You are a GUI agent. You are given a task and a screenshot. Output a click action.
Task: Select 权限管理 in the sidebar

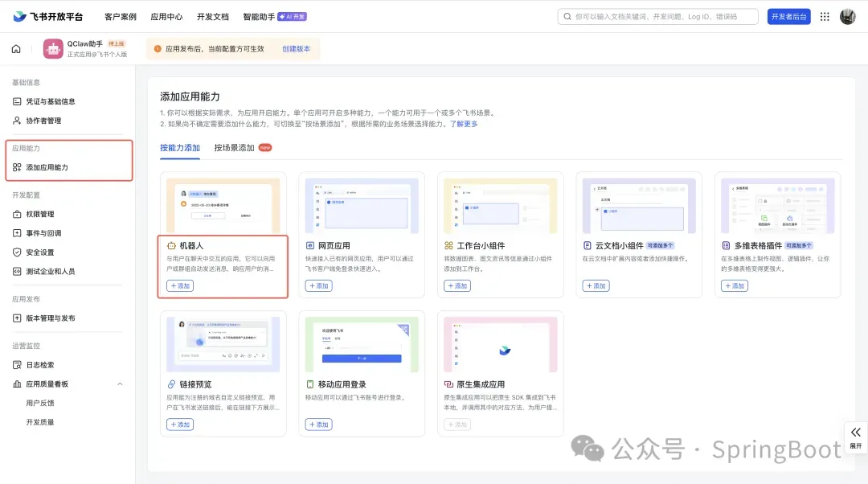(40, 214)
